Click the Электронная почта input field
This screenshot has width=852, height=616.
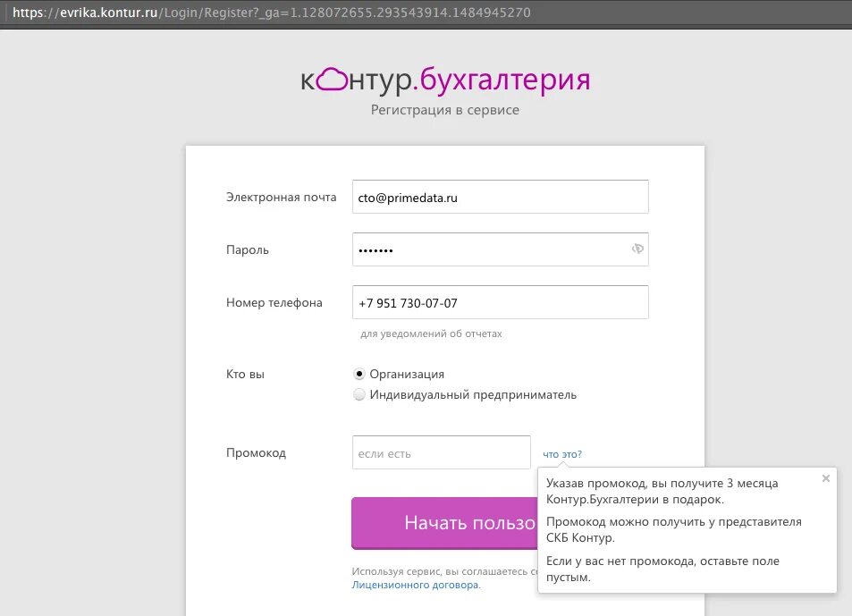tap(500, 197)
